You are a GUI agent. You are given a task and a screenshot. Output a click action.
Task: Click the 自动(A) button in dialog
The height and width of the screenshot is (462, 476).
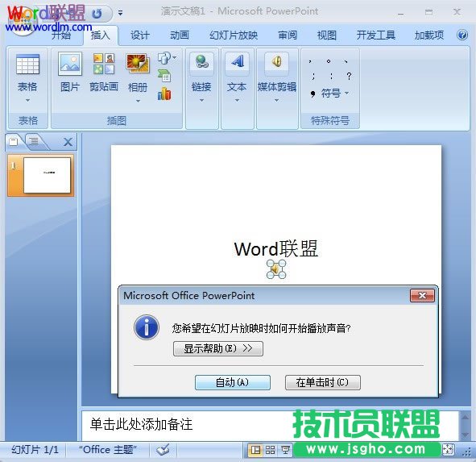click(233, 382)
